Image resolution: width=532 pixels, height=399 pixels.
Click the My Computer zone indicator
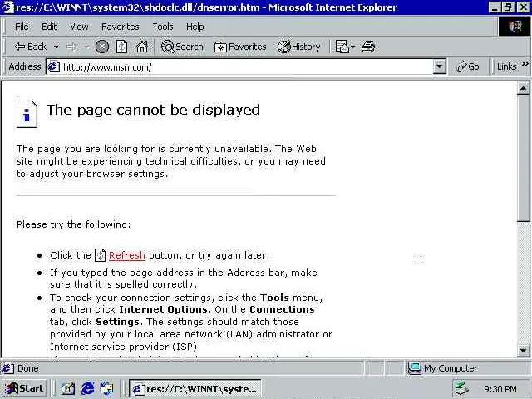coord(442,368)
